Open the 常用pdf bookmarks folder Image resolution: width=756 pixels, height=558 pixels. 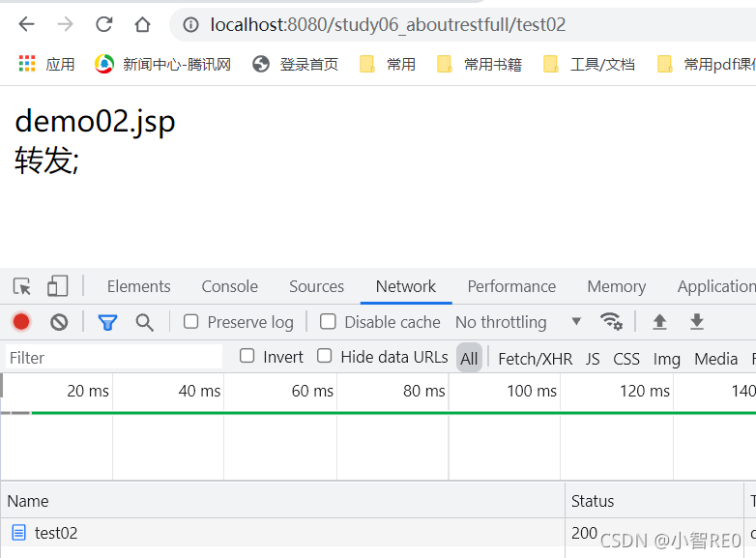pos(706,64)
